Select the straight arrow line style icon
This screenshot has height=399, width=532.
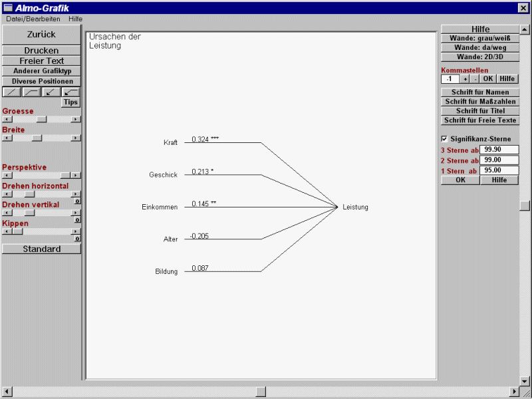pyautogui.click(x=51, y=92)
